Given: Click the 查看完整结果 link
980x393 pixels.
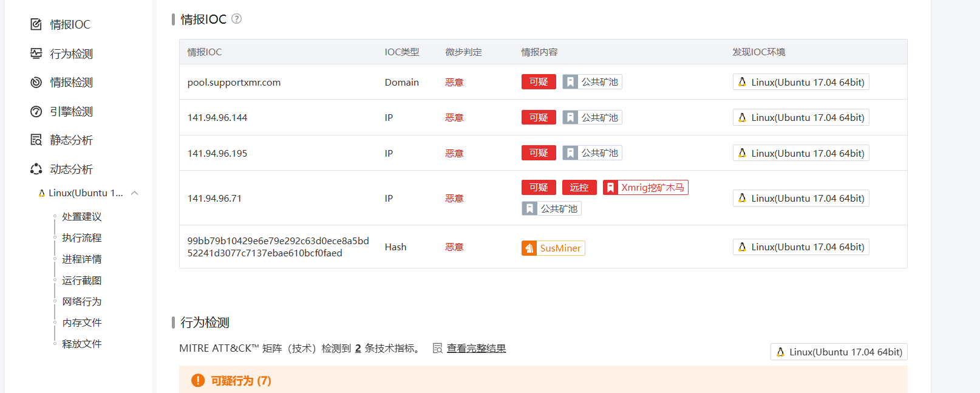Looking at the screenshot, I should [476, 348].
